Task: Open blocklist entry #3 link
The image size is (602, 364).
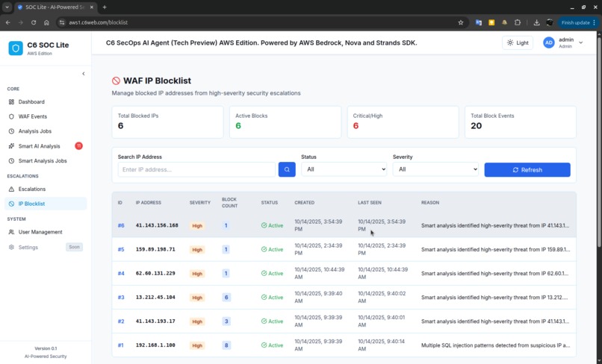Action: point(121,298)
